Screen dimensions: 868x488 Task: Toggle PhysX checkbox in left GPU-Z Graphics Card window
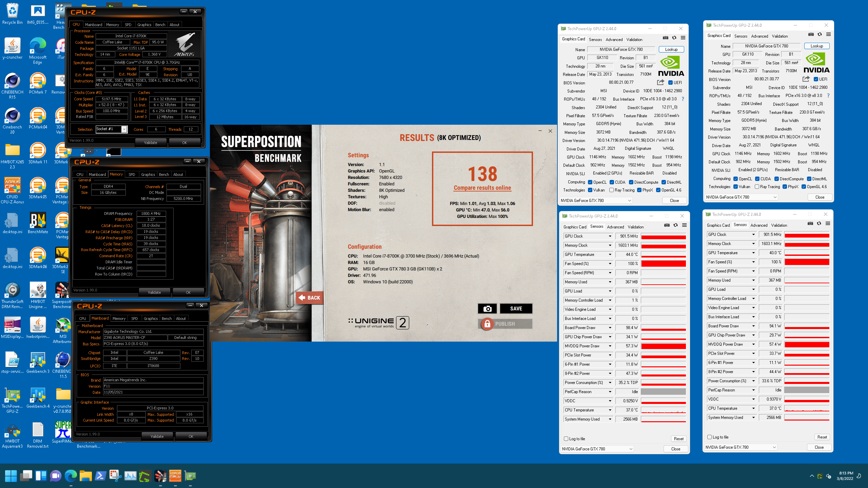coord(639,190)
